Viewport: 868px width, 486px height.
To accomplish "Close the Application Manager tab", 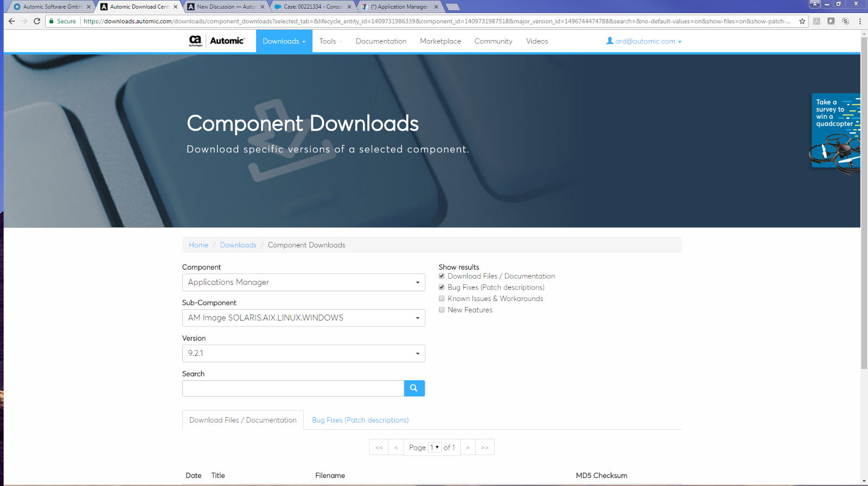I will coord(436,7).
